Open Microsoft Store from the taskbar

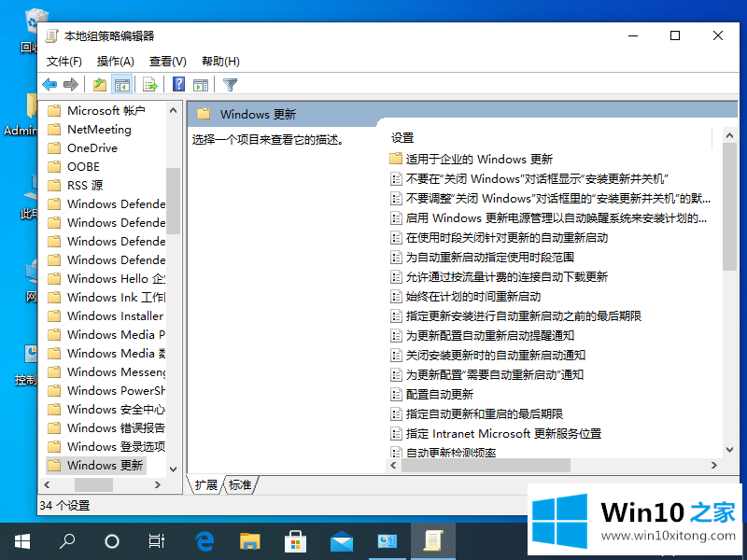click(296, 540)
